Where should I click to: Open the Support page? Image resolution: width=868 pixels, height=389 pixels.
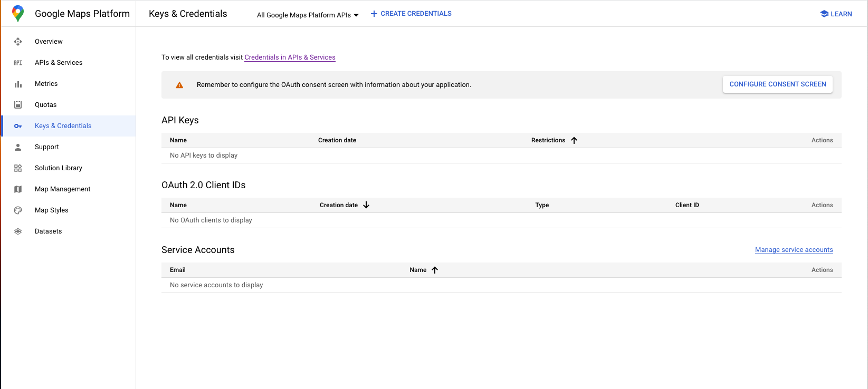[x=69, y=147]
